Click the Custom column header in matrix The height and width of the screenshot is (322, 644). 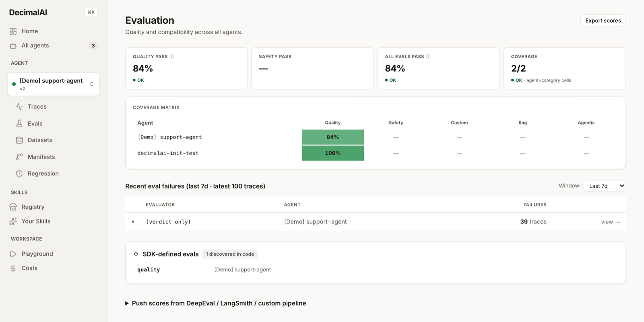459,123
